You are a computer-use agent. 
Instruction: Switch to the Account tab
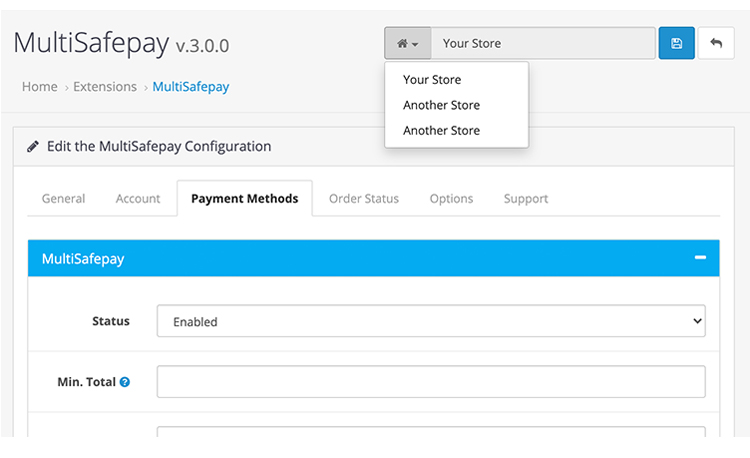[138, 198]
